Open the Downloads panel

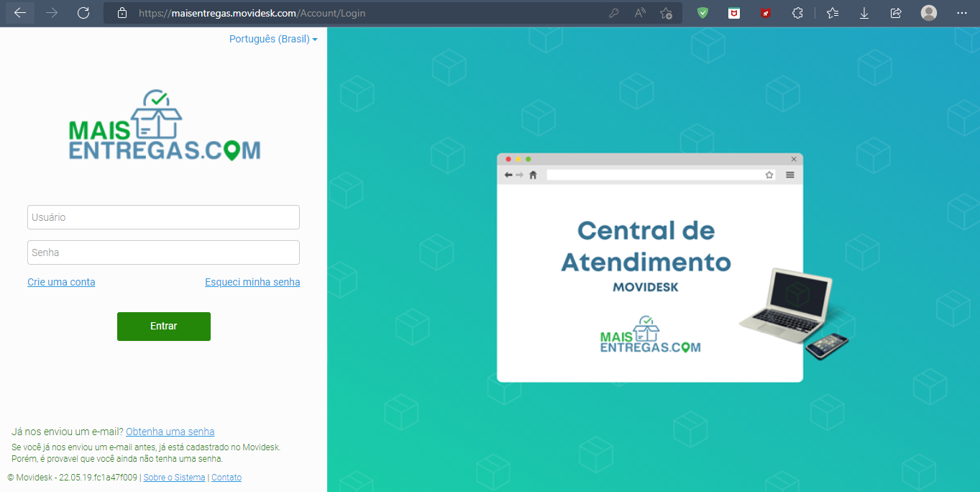point(864,13)
